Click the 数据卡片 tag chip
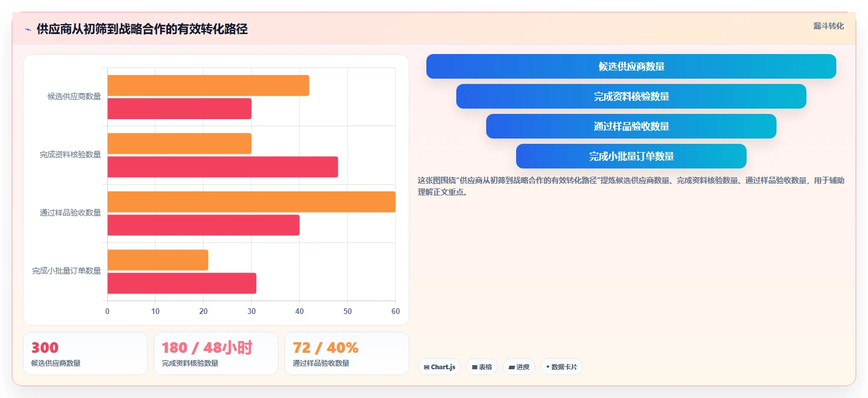 pyautogui.click(x=561, y=367)
